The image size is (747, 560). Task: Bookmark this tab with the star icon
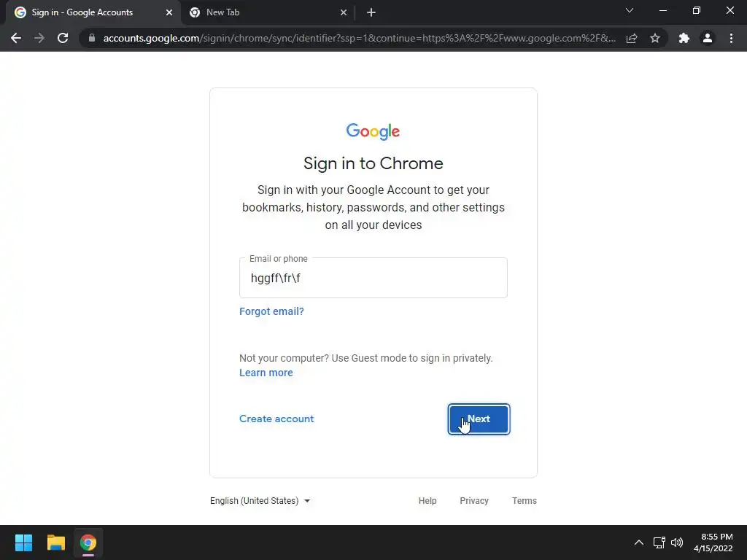click(x=655, y=38)
